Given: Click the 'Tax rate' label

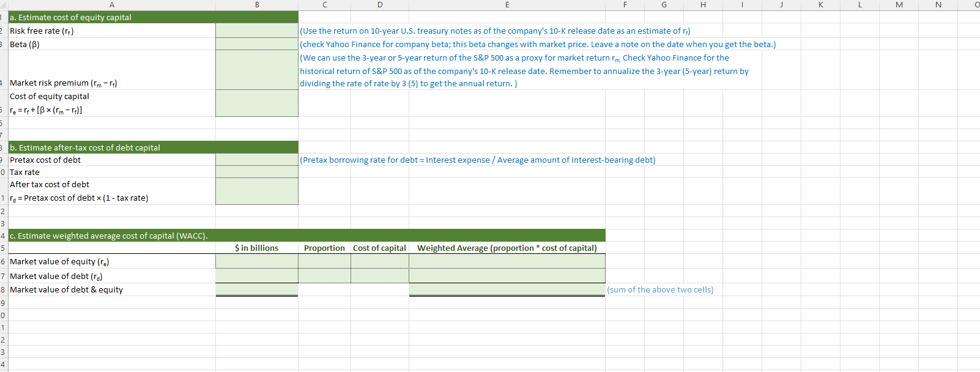Looking at the screenshot, I should 24,172.
